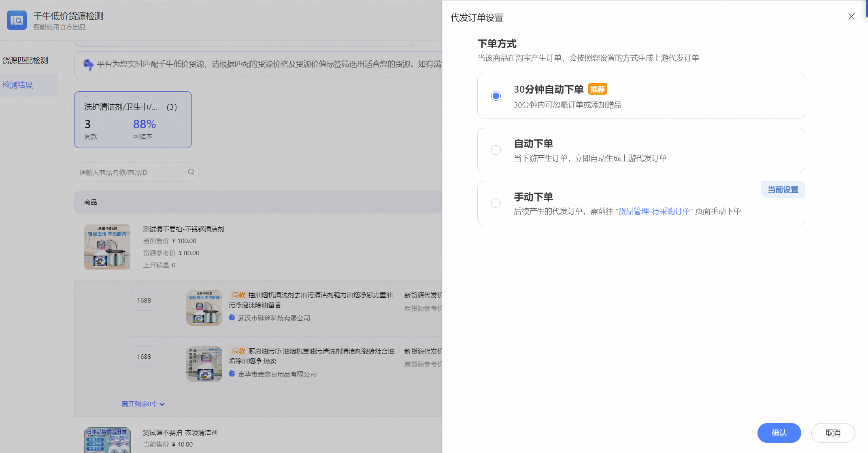The height and width of the screenshot is (453, 868).
Task: Click the megaphone notice icon in banner
Action: pyautogui.click(x=88, y=64)
